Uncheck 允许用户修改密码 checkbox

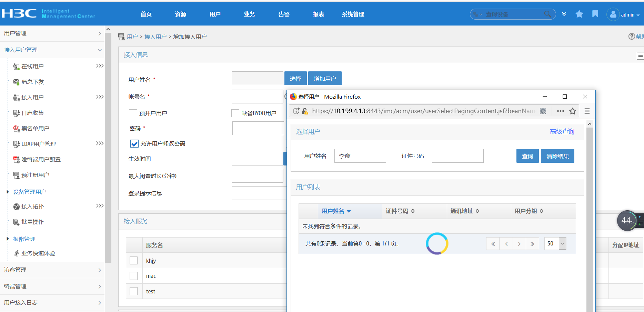tap(134, 144)
